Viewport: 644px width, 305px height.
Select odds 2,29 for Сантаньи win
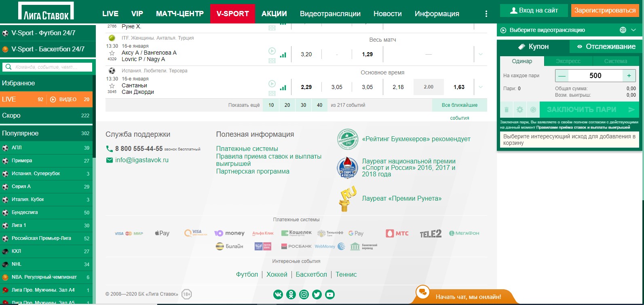tap(306, 87)
